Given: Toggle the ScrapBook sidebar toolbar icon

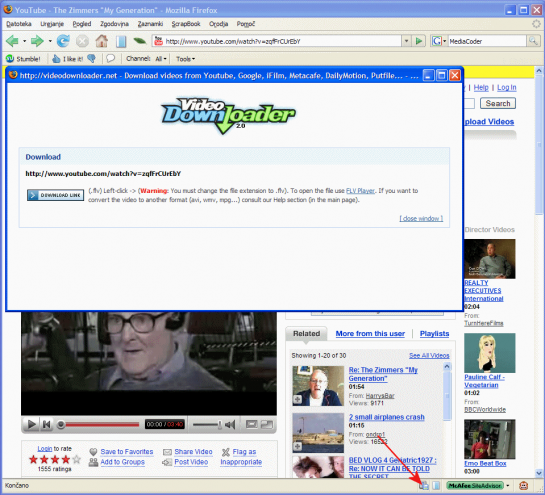Looking at the screenshot, I should (121, 41).
